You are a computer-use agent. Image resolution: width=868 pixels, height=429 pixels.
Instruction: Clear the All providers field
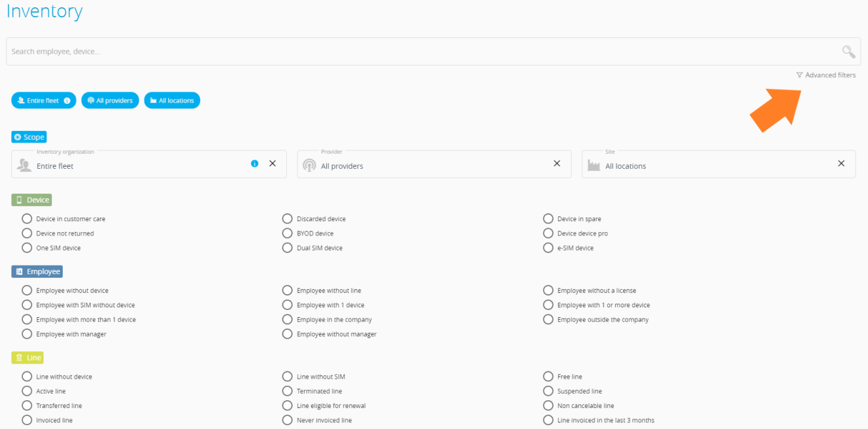point(557,163)
